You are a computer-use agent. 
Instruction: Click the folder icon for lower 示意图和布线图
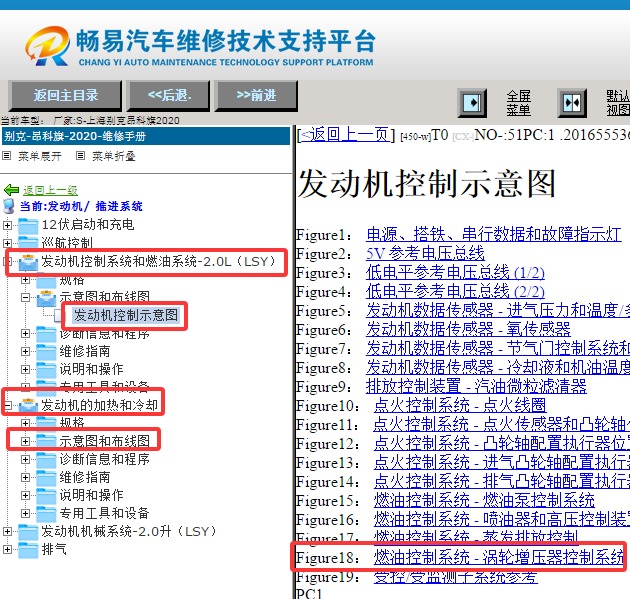click(x=46, y=441)
